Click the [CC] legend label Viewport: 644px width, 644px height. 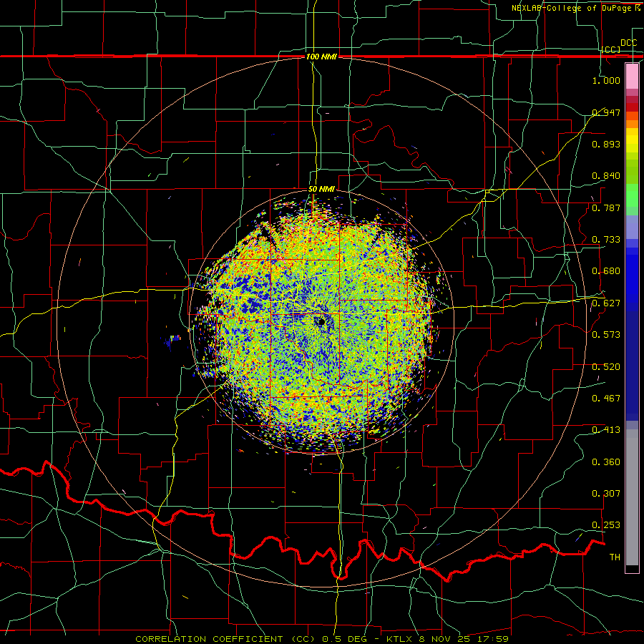click(611, 49)
